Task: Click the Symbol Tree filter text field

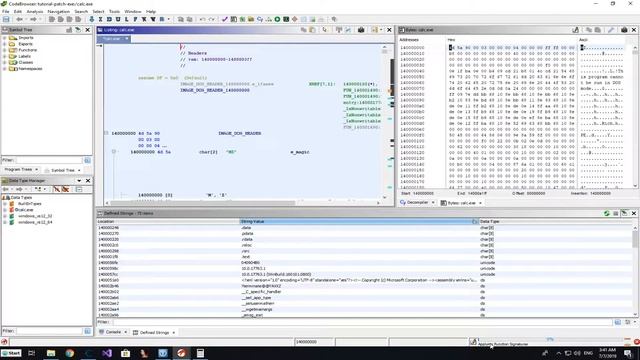Action: [x=49, y=160]
